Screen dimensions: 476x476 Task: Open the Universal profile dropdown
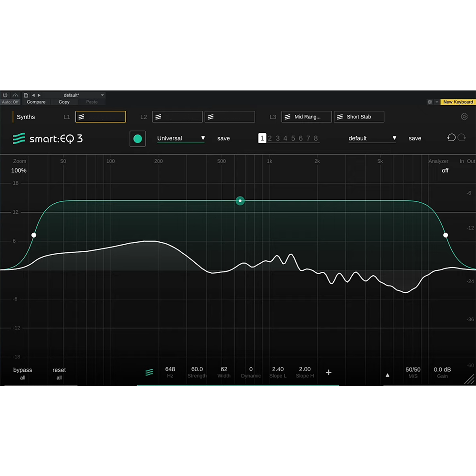click(181, 139)
